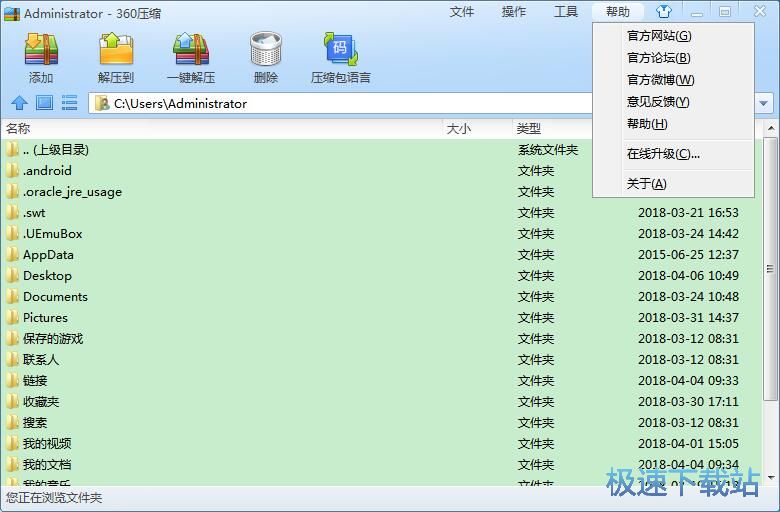Close the 帮助 menu via its title
780x512 pixels.
(x=618, y=11)
